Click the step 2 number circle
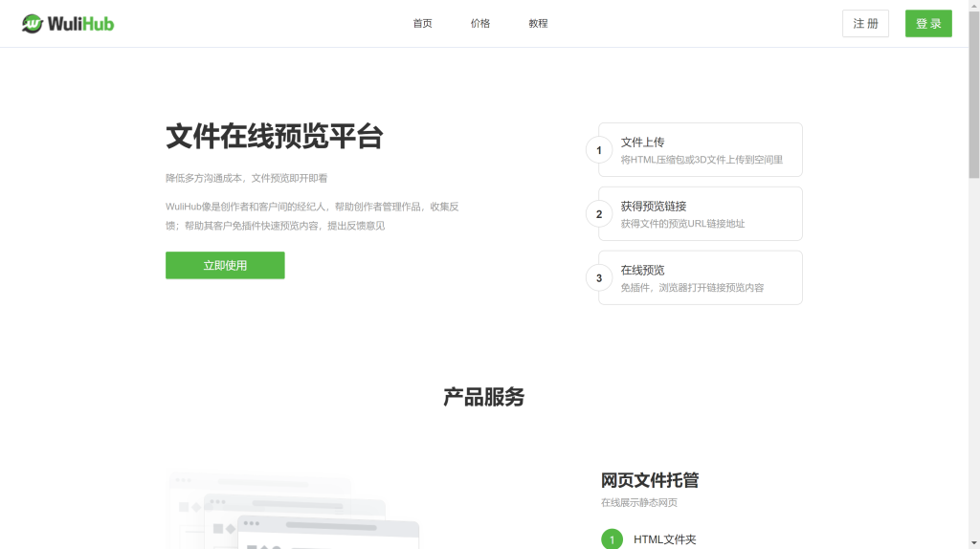The width and height of the screenshot is (980, 549). (x=599, y=214)
